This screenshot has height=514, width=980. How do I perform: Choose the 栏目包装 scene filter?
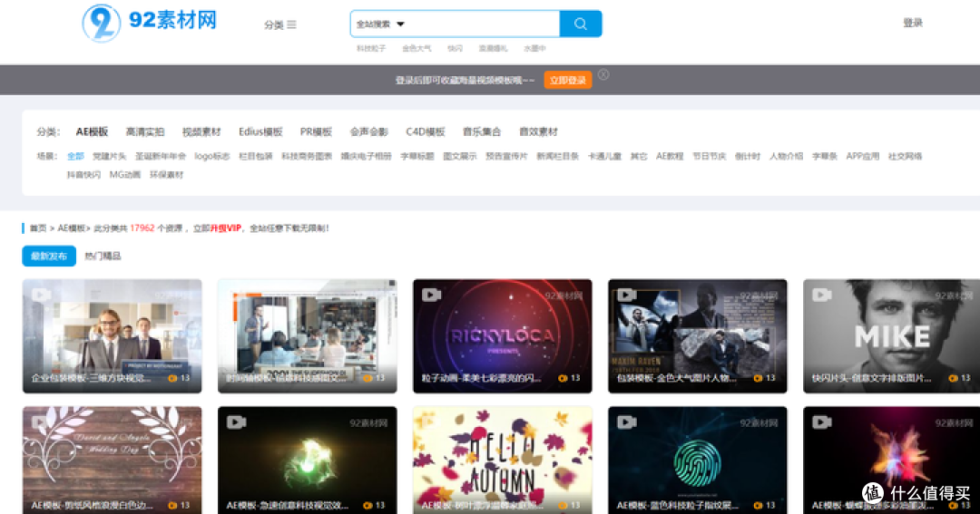[x=256, y=156]
